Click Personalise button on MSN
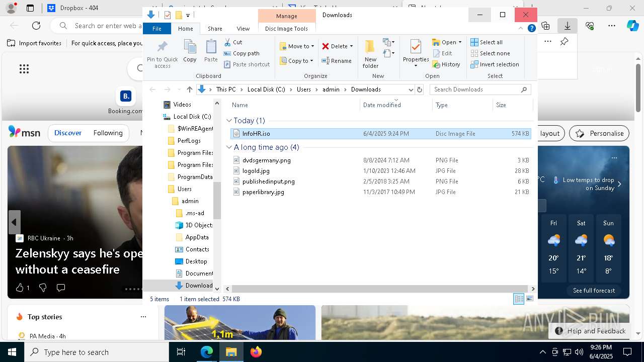644x362 pixels. tap(600, 133)
